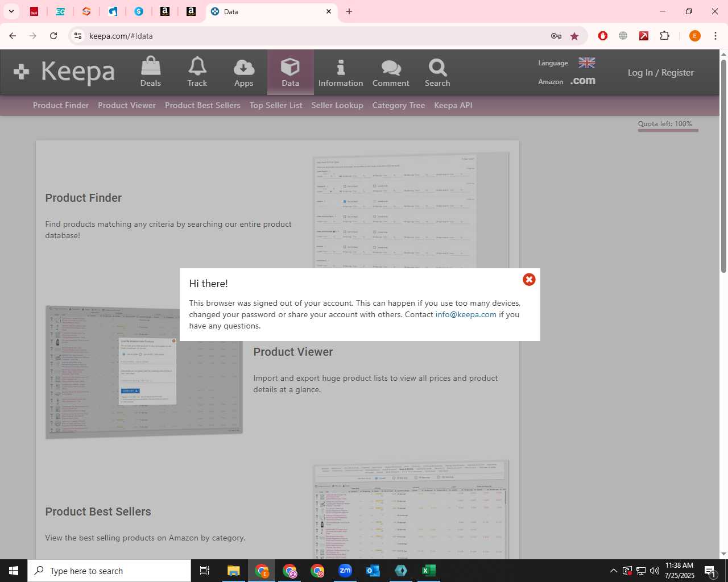Click the Product Finder preview thumbnail
This screenshot has height=582, width=728.
coord(411,210)
